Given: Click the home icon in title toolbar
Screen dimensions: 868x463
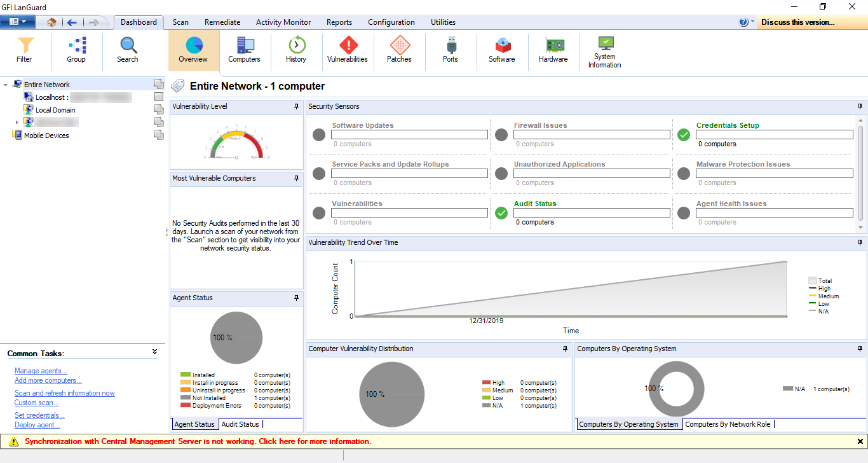Looking at the screenshot, I should [x=52, y=22].
